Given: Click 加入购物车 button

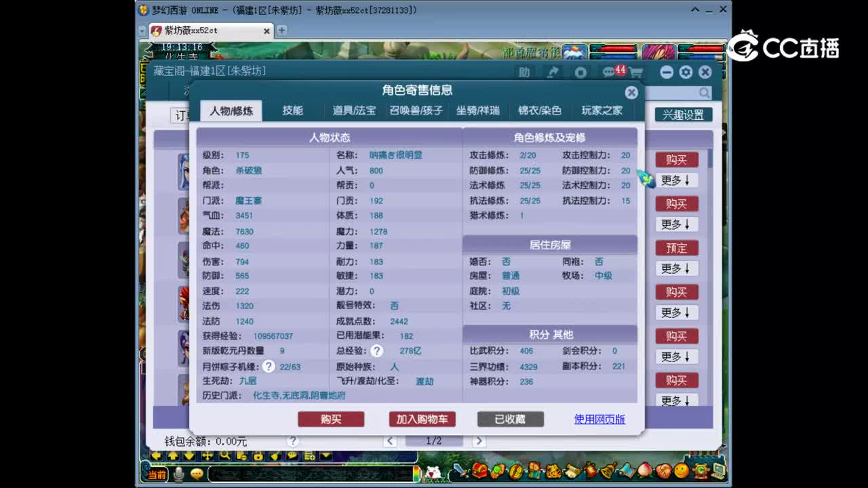Looking at the screenshot, I should [422, 420].
